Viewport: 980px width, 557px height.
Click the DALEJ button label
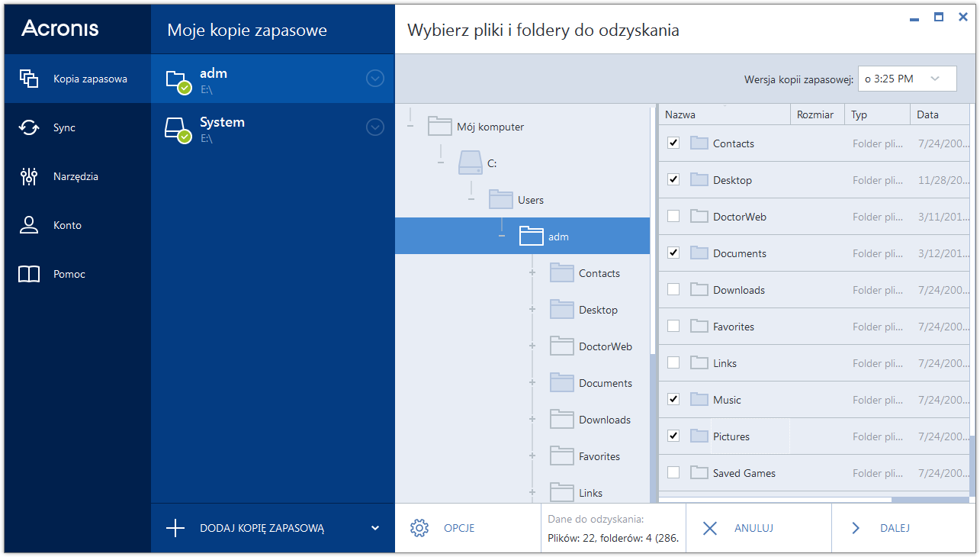click(895, 528)
